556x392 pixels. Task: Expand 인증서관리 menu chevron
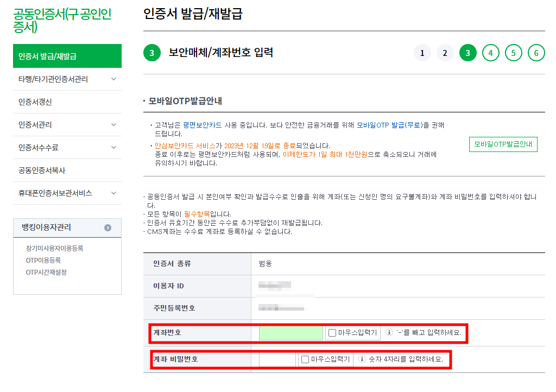pos(113,125)
